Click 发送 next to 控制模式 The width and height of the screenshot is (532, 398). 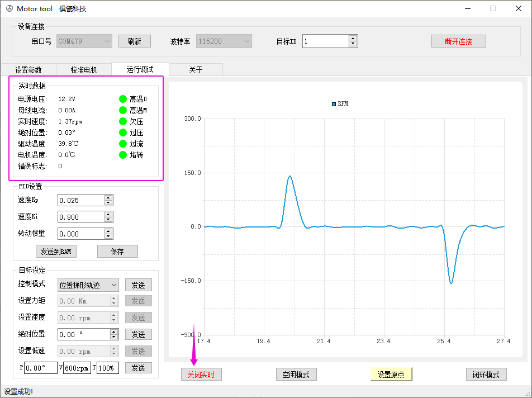[x=139, y=285]
